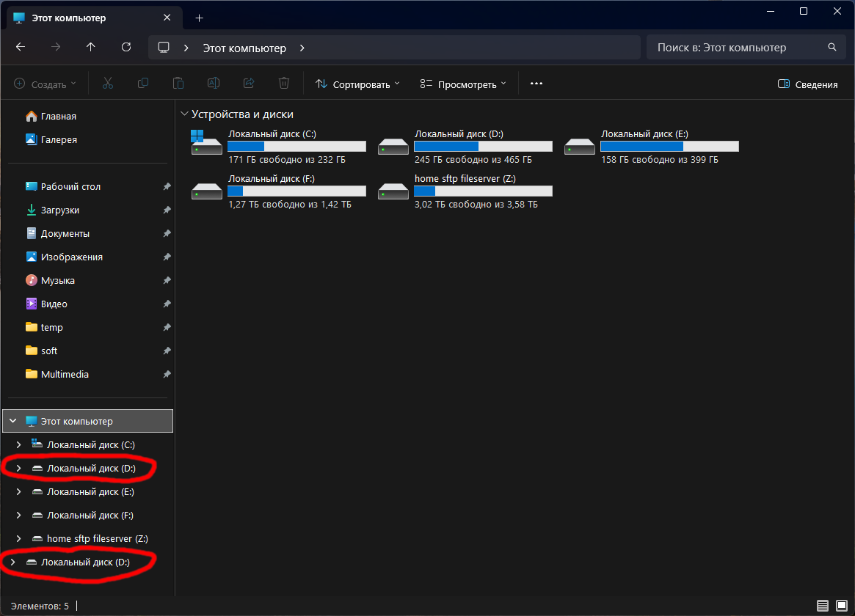
Task: Open the Создать menu
Action: click(x=45, y=84)
